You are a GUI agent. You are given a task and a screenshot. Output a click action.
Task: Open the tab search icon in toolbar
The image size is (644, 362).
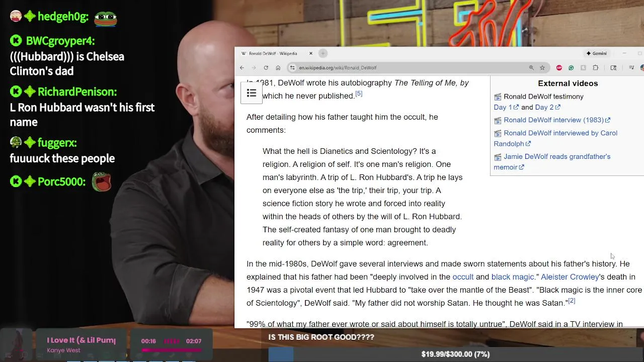tap(613, 68)
